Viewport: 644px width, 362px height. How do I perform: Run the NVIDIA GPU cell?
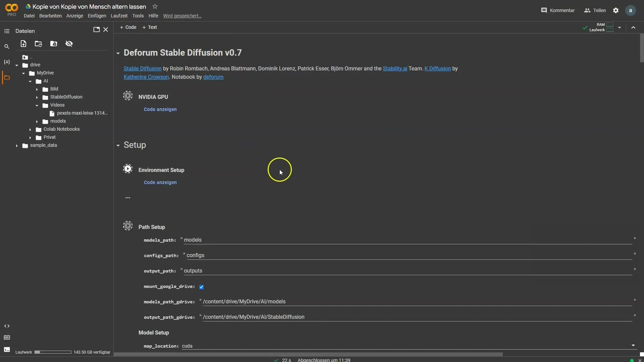point(128,96)
